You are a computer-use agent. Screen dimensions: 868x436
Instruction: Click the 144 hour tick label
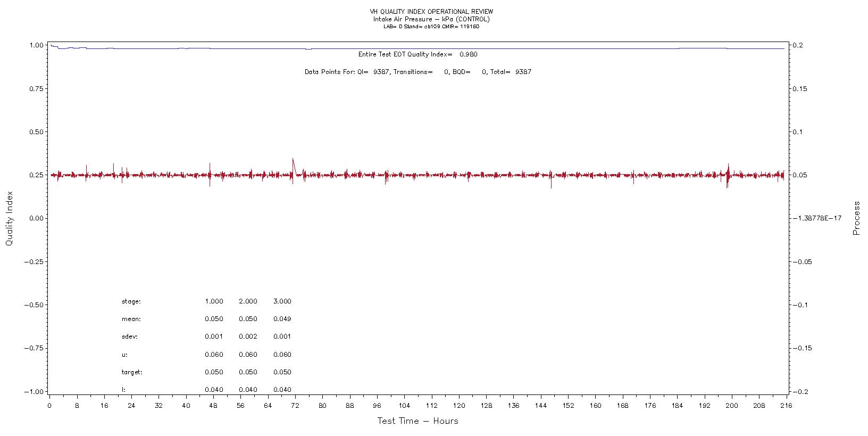[541, 406]
